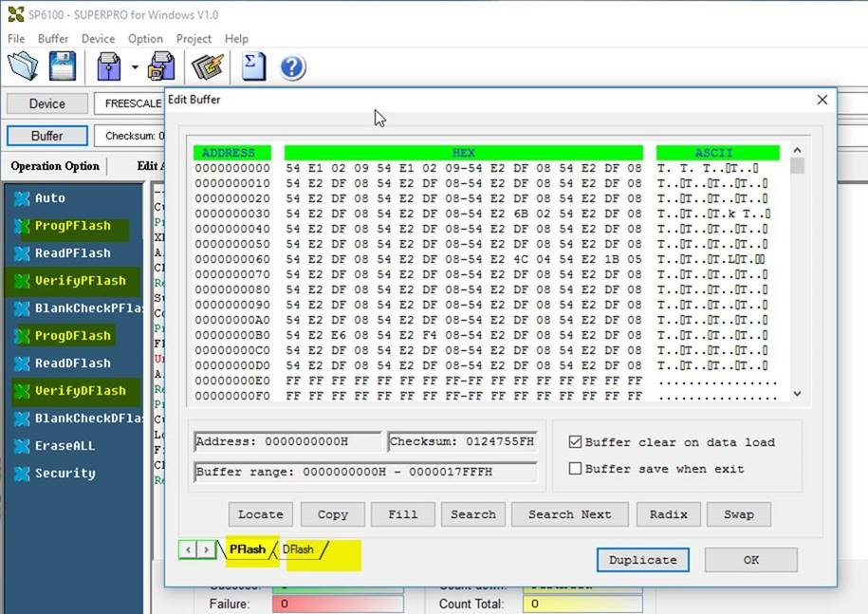Switch to the DFlash tab
The width and height of the screenshot is (868, 614).
pyautogui.click(x=298, y=549)
